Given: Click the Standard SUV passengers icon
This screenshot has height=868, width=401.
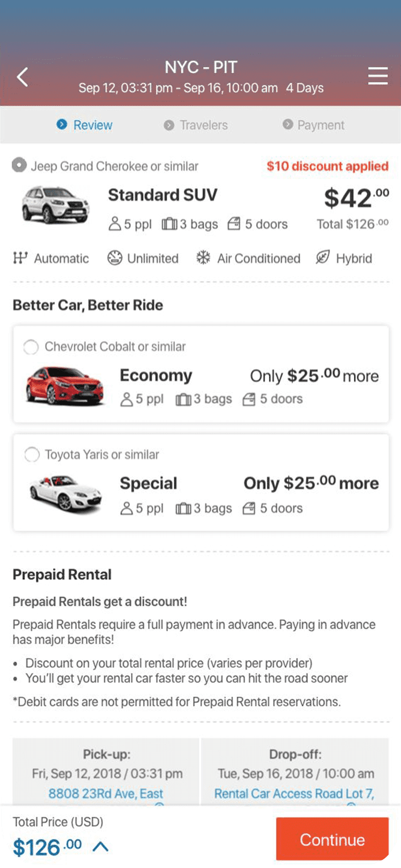Looking at the screenshot, I should [x=114, y=224].
